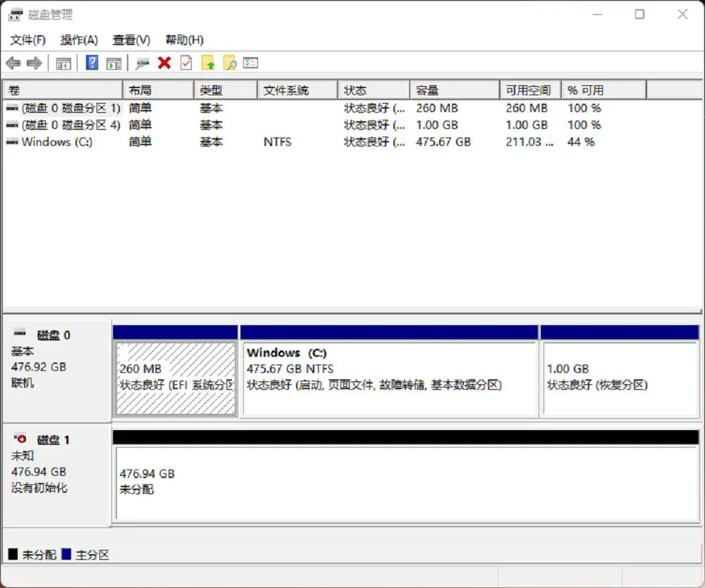Open the 帮助(H) menu
Viewport: 705px width, 588px height.
click(185, 40)
